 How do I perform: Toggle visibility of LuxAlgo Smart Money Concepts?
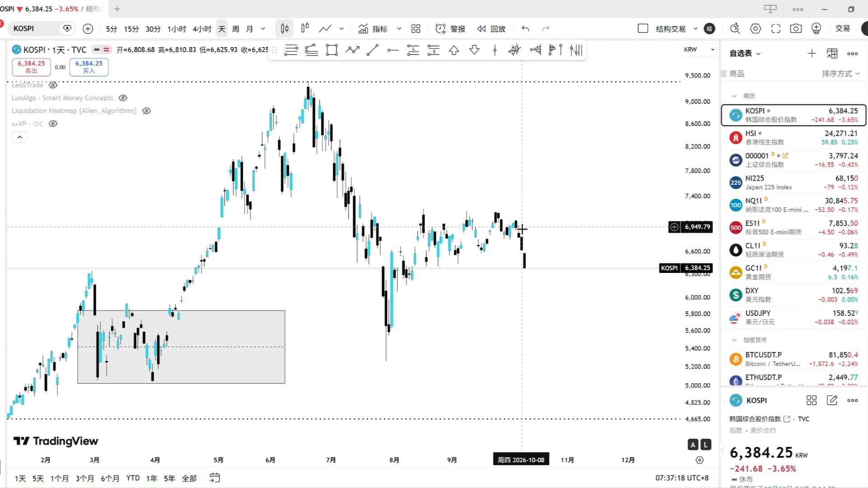point(123,98)
